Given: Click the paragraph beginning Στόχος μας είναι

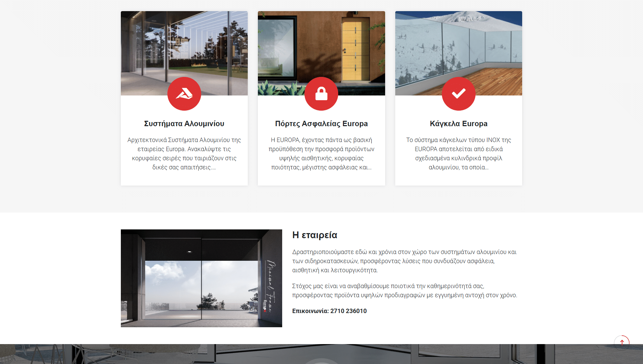Looking at the screenshot, I should tap(404, 290).
